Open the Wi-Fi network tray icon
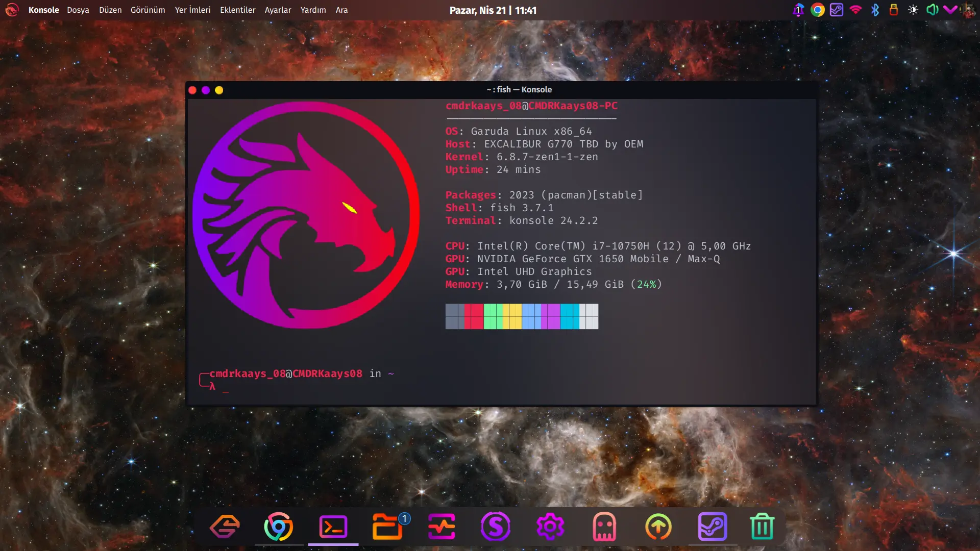This screenshot has height=551, width=980. (x=856, y=10)
